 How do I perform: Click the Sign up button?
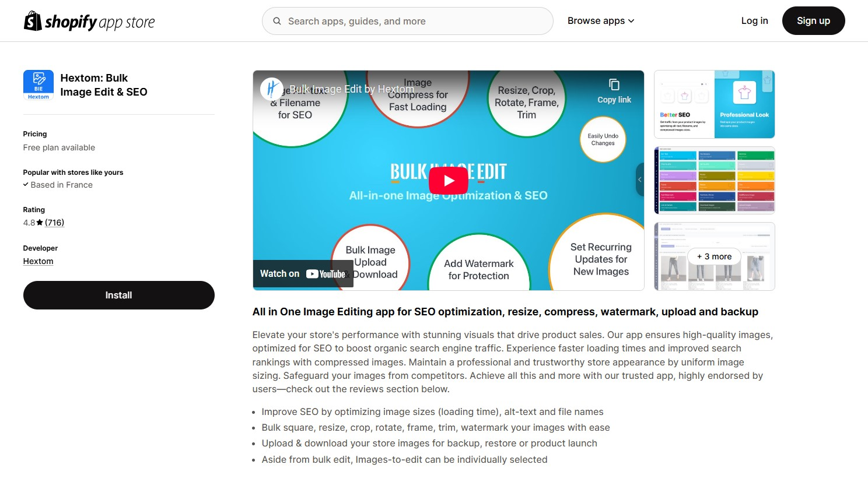813,21
